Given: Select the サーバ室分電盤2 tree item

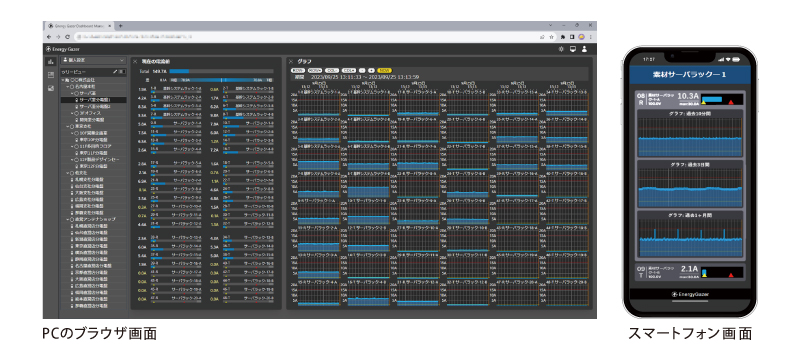Looking at the screenshot, I should (x=93, y=107).
